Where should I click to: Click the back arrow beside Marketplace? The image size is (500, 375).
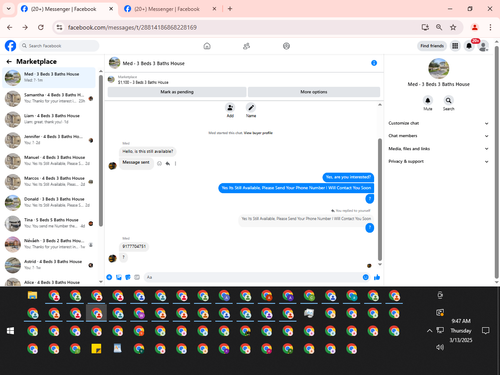pyautogui.click(x=9, y=61)
